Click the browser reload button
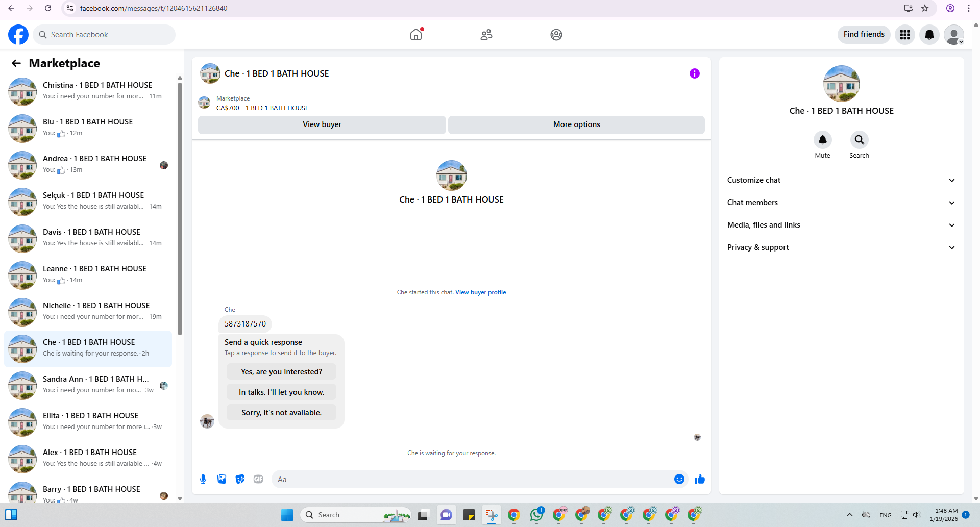 pyautogui.click(x=48, y=8)
